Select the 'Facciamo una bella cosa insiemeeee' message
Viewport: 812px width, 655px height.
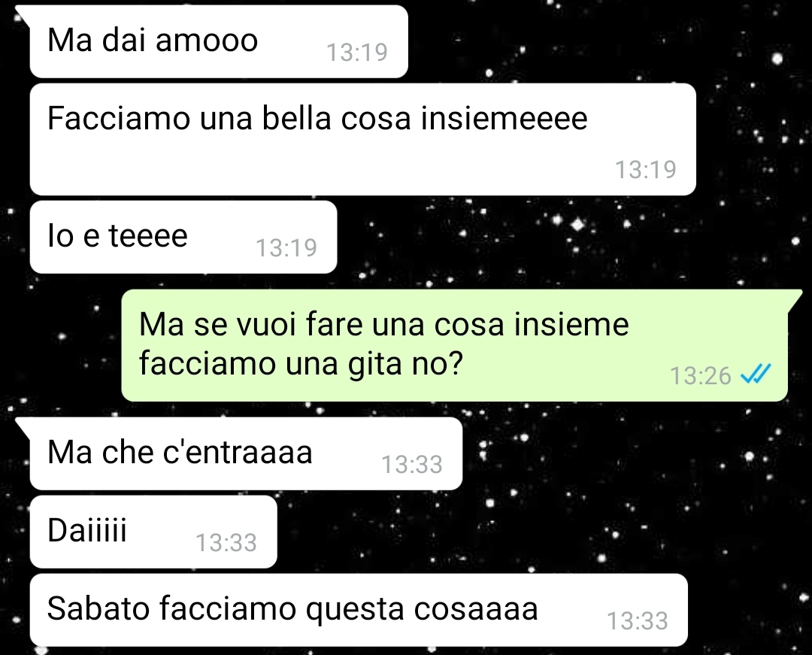[362, 139]
